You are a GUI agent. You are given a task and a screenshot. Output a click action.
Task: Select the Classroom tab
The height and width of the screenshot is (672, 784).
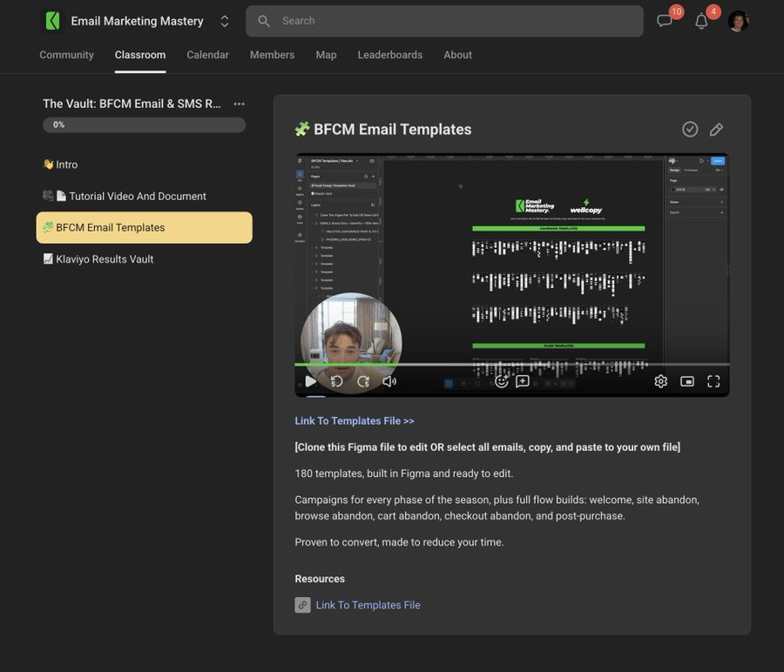pos(140,55)
